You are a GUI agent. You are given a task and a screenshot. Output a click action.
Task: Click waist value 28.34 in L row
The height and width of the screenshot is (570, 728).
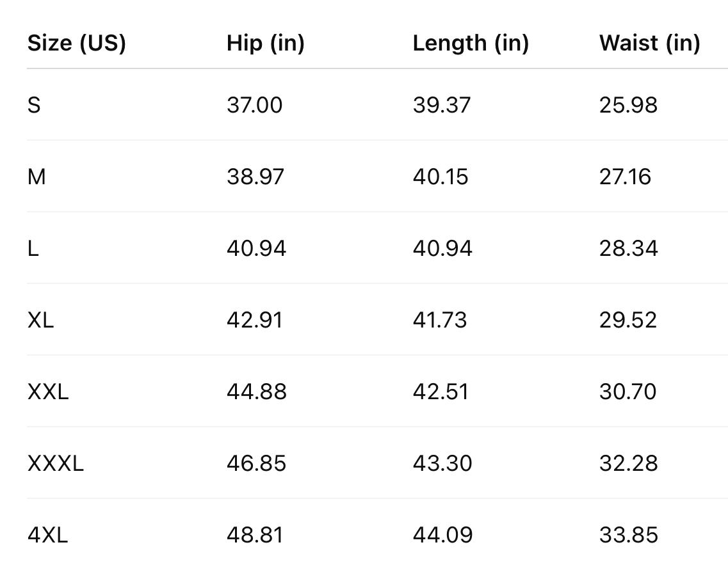tap(628, 248)
